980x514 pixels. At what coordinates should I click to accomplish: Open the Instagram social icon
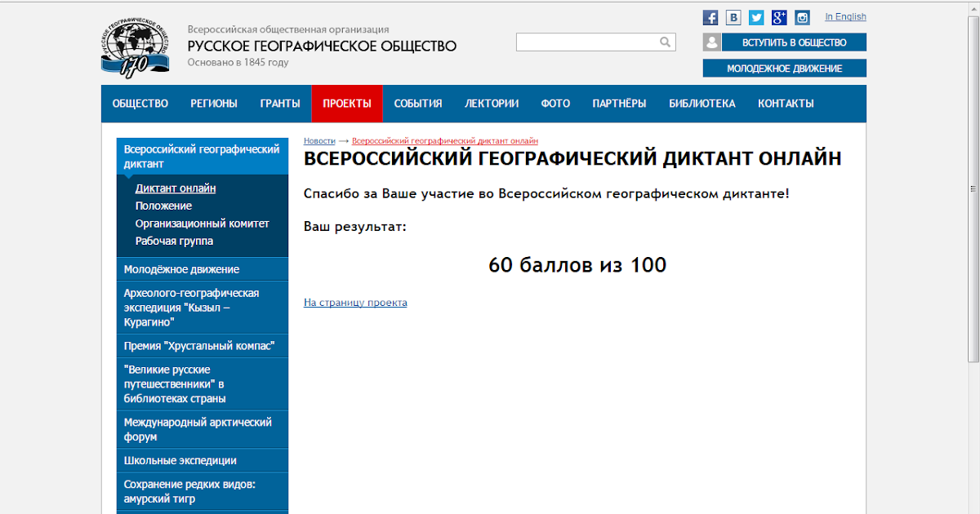802,17
